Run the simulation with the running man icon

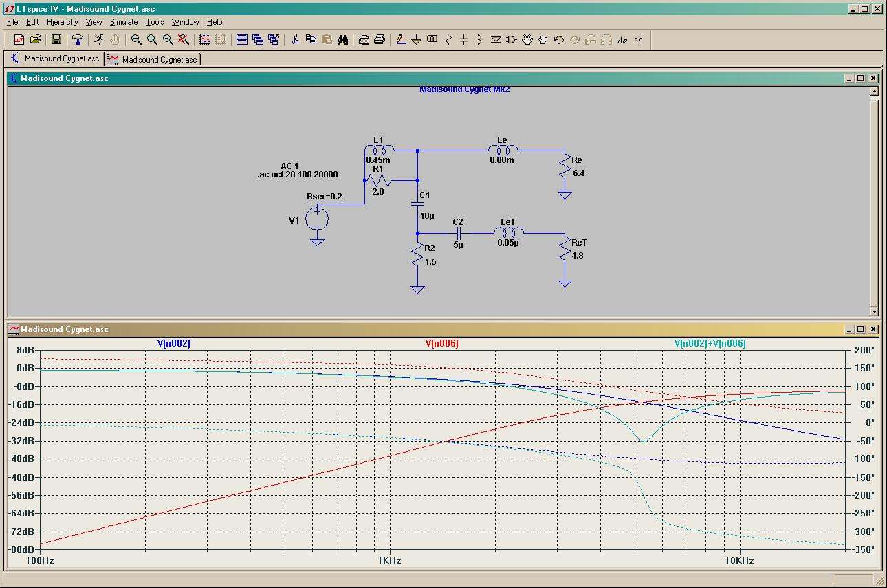click(99, 40)
